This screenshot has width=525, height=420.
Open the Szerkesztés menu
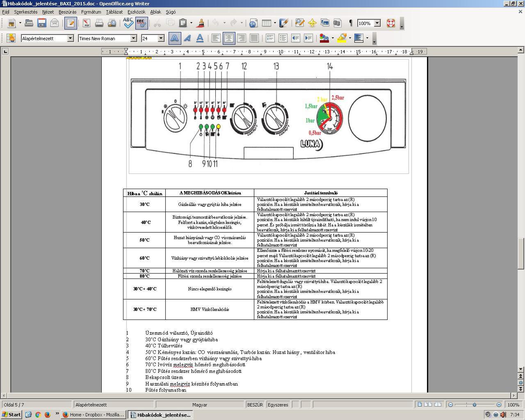tap(25, 12)
